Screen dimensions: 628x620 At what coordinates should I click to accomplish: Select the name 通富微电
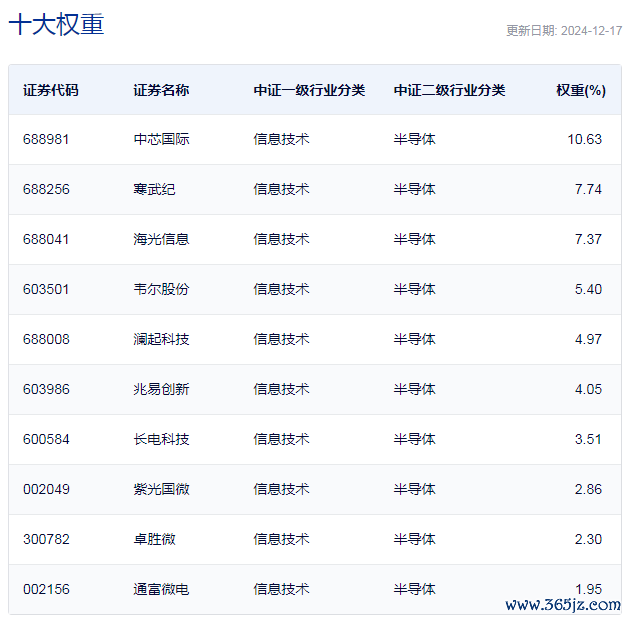161,590
